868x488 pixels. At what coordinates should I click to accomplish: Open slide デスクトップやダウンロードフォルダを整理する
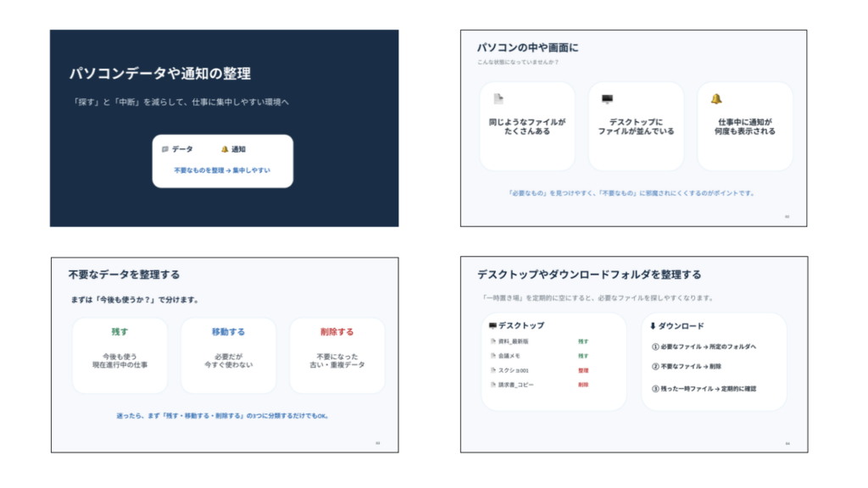(634, 354)
